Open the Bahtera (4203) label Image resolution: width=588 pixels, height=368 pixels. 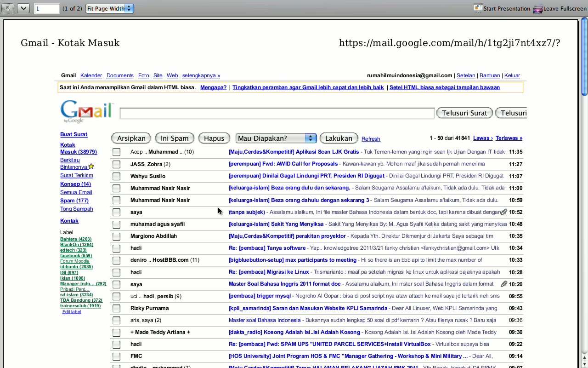76,239
